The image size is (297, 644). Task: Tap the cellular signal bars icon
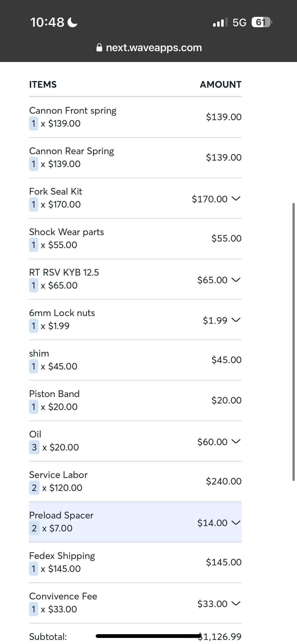click(220, 22)
